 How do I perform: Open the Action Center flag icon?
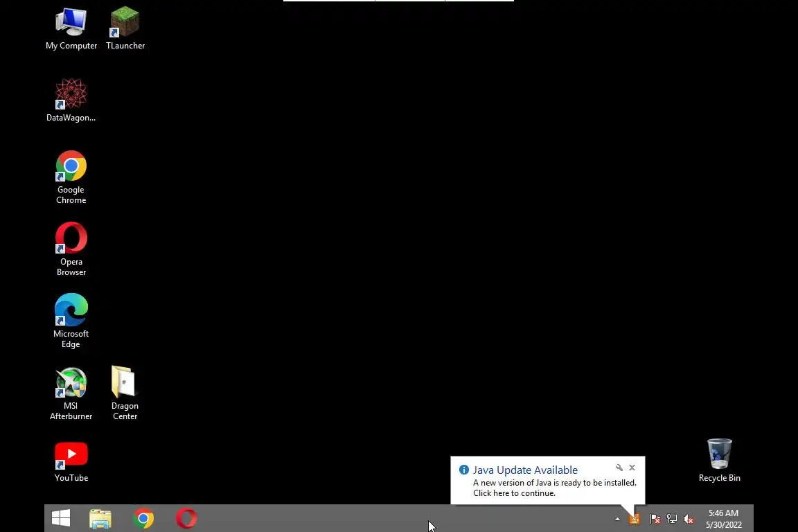click(655, 520)
